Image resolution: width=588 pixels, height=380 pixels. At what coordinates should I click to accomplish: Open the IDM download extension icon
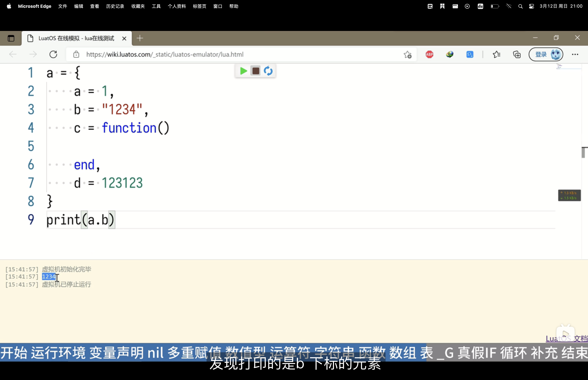(x=450, y=55)
